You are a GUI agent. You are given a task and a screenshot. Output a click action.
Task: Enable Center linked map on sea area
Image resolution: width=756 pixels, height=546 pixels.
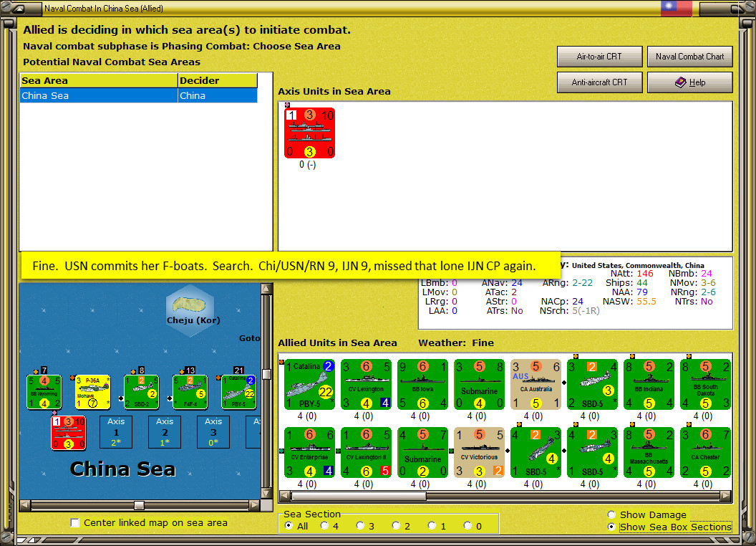[x=74, y=523]
